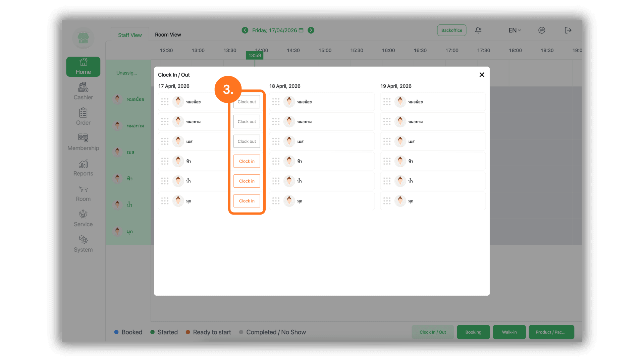Click Clock in for มุก on 17 April
The height and width of the screenshot is (362, 644).
pos(247,201)
